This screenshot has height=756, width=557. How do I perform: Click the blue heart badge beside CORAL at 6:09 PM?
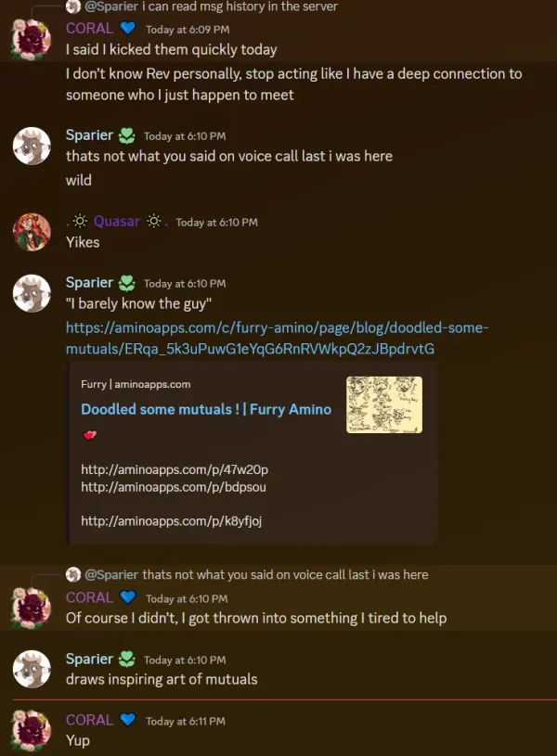click(128, 29)
